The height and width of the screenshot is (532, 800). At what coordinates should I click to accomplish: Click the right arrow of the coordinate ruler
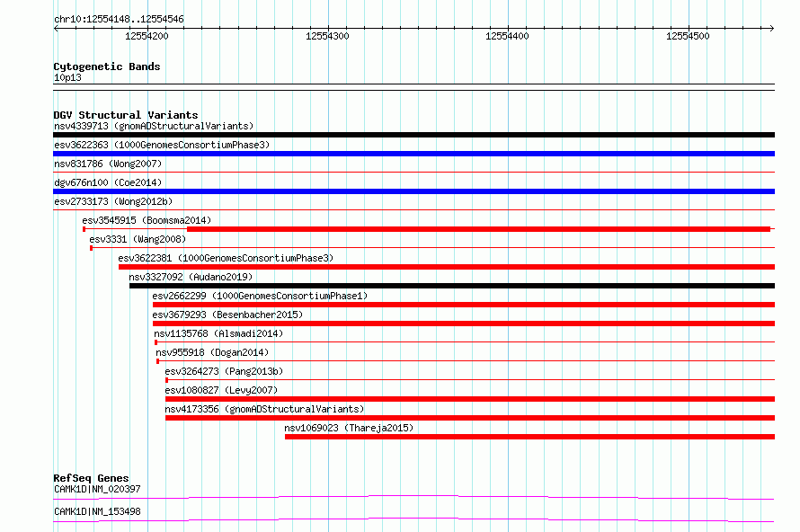coord(771,28)
